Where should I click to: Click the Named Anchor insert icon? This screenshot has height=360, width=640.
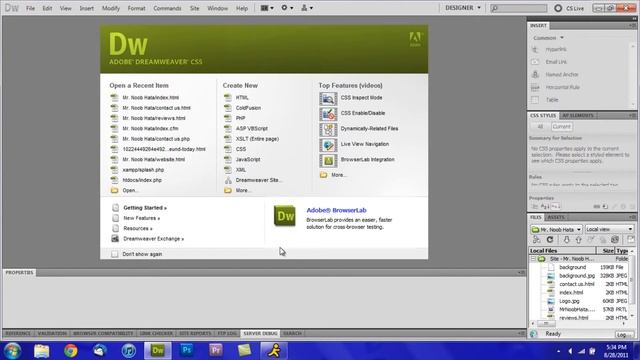point(535,75)
